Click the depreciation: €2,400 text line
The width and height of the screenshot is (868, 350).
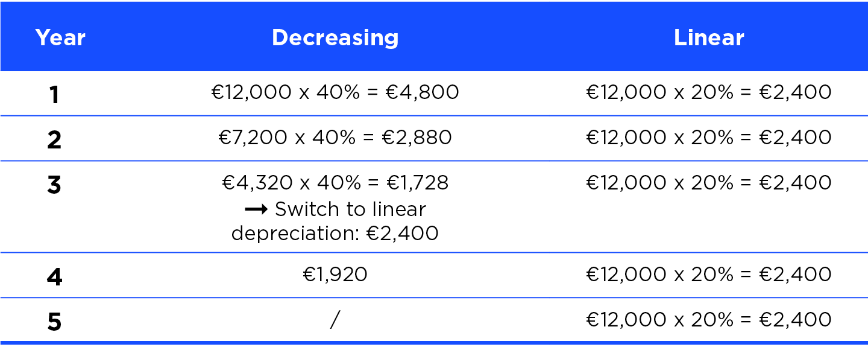pyautogui.click(x=335, y=233)
